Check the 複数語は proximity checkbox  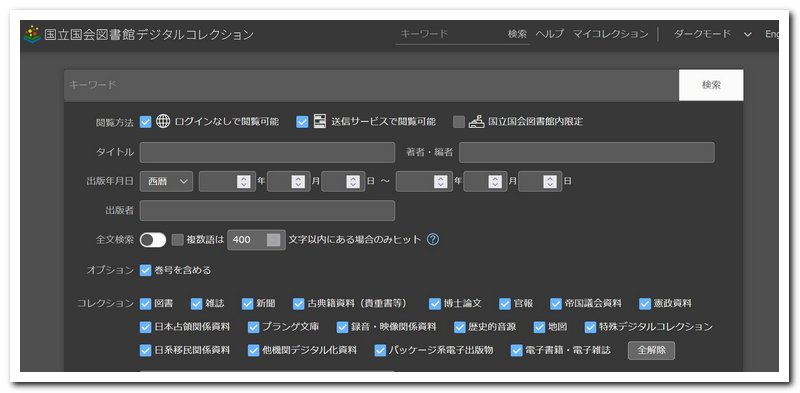point(177,240)
